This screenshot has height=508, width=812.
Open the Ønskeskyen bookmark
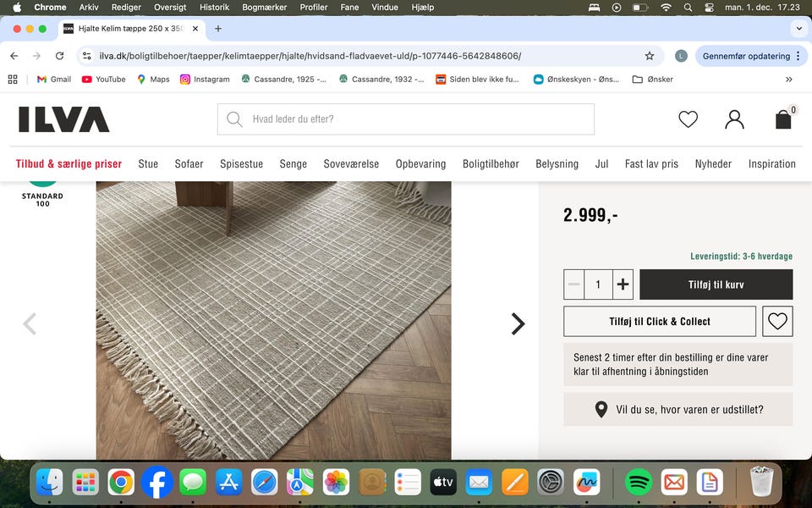point(576,80)
